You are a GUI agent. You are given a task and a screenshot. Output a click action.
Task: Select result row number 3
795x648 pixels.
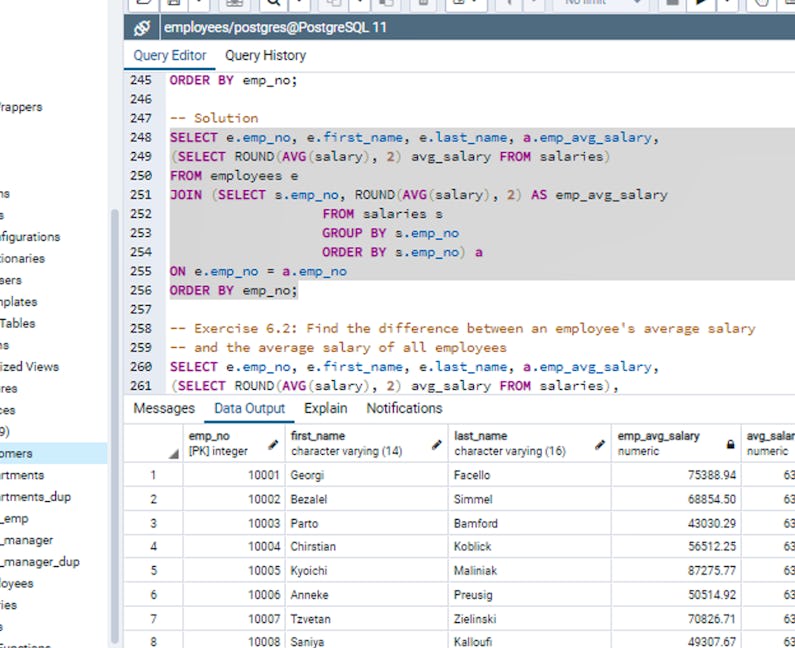(x=153, y=523)
